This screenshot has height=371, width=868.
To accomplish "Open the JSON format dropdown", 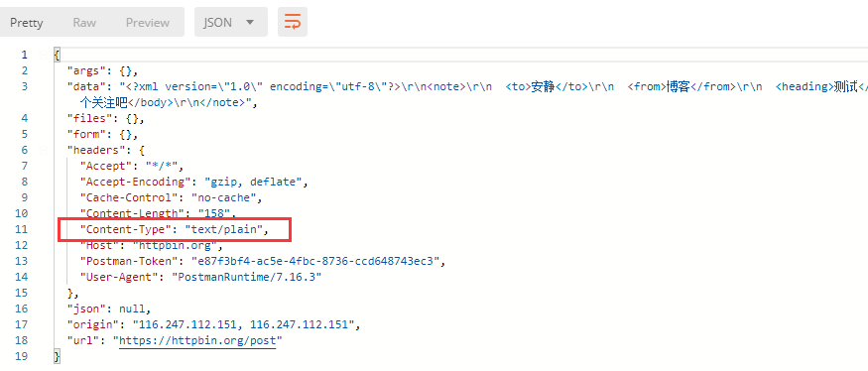I will [231, 22].
